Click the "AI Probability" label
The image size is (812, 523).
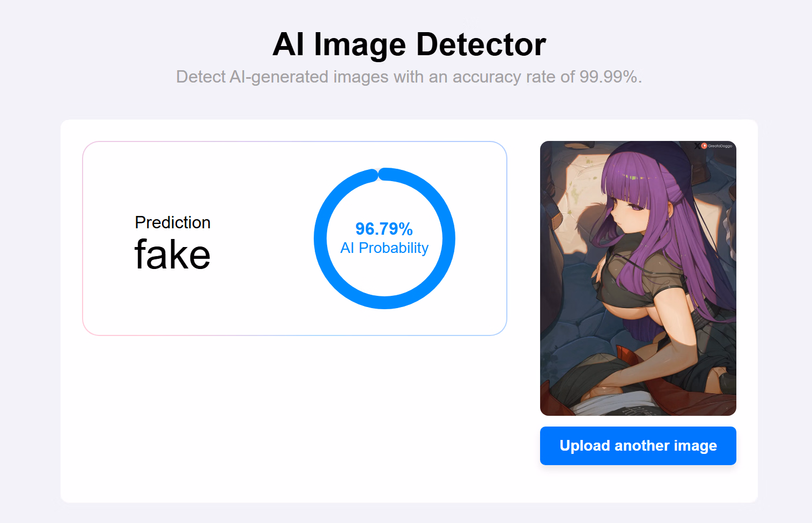click(x=384, y=248)
